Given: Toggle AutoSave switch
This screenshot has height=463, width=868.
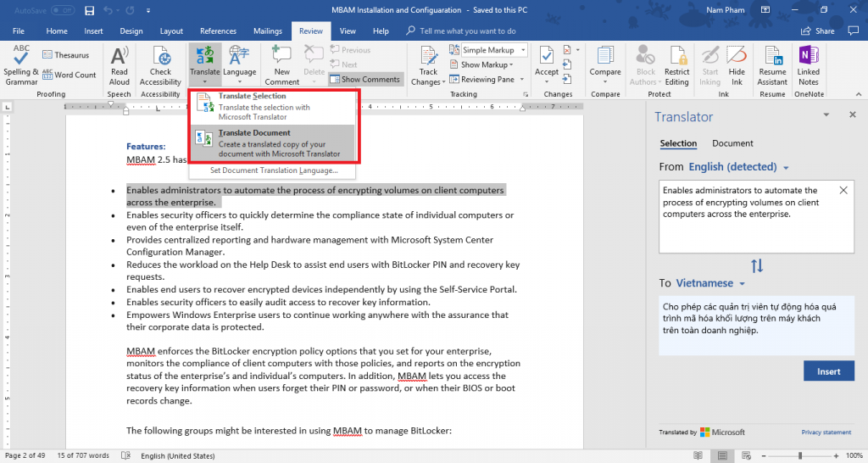Looking at the screenshot, I should 63,10.
